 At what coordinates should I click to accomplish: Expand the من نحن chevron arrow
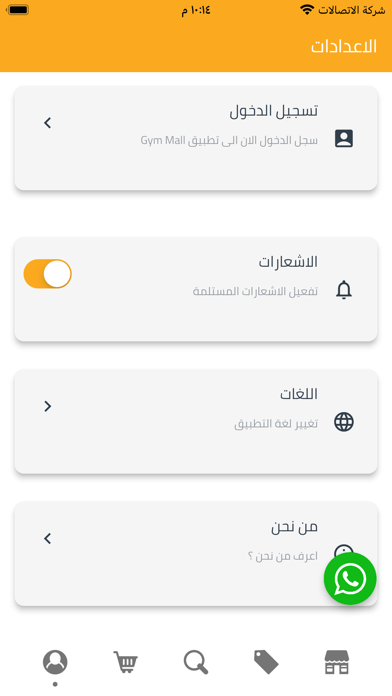48,538
